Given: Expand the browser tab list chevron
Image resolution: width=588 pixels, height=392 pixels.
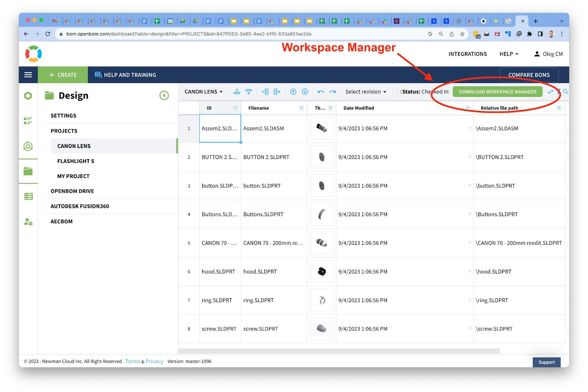Looking at the screenshot, I should 562,21.
